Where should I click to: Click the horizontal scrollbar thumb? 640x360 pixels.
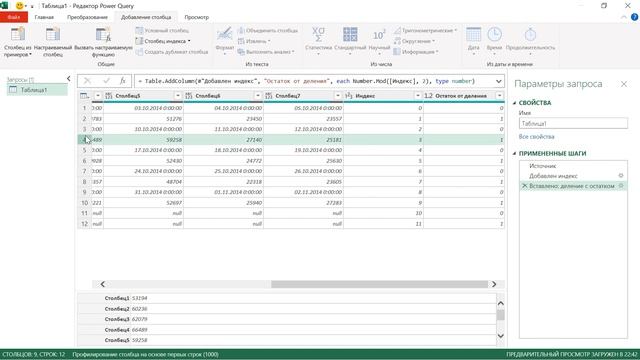point(379,284)
